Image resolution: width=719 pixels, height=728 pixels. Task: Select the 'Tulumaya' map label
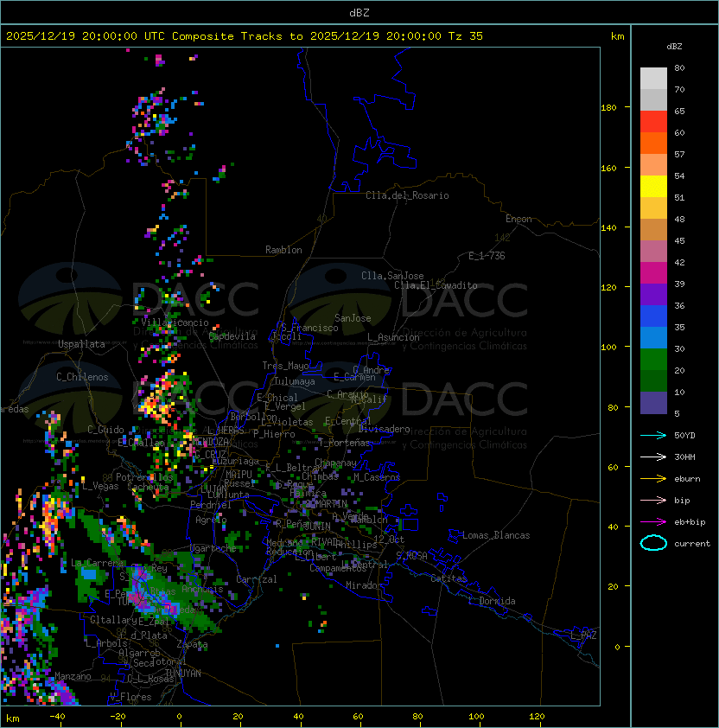(x=295, y=381)
